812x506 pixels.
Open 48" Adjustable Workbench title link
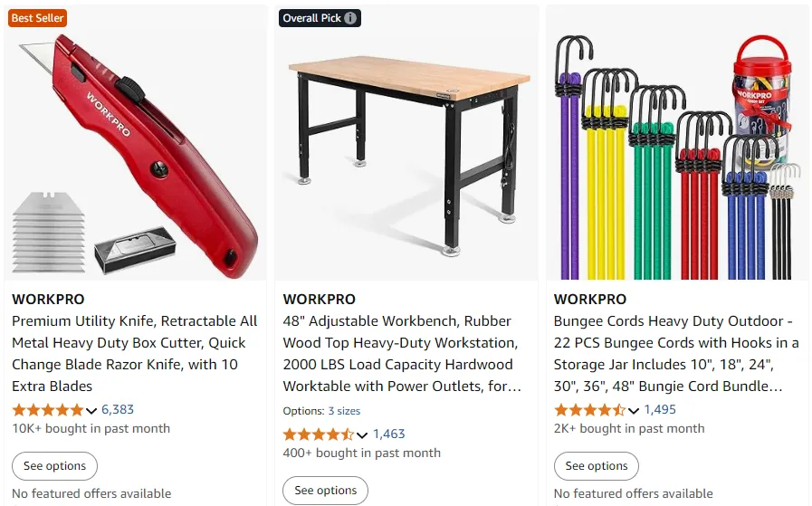(x=402, y=353)
